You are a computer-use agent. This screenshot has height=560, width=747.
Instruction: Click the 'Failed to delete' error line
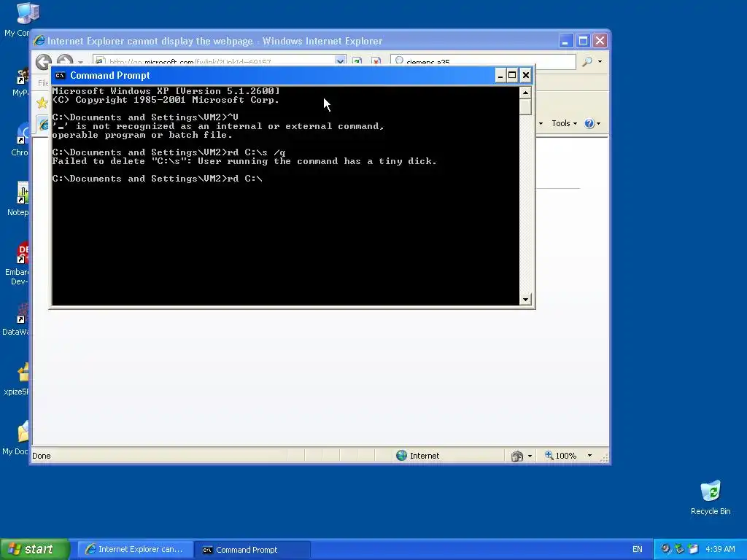(x=244, y=161)
